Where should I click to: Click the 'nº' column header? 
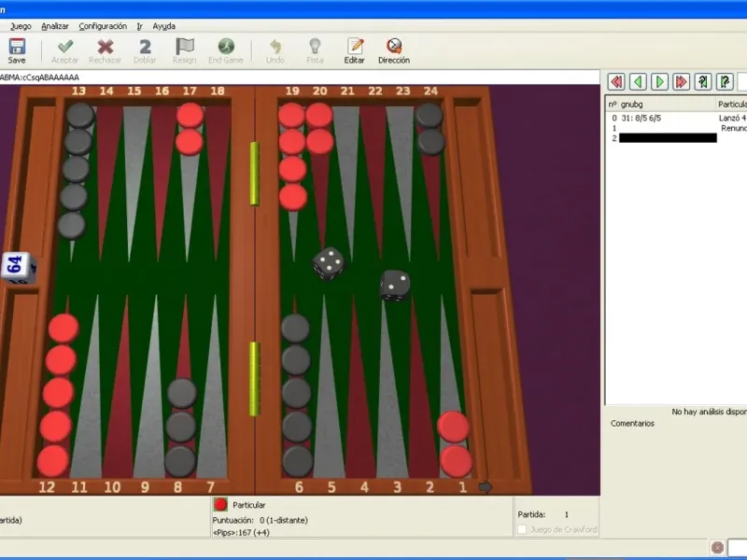tap(613, 105)
